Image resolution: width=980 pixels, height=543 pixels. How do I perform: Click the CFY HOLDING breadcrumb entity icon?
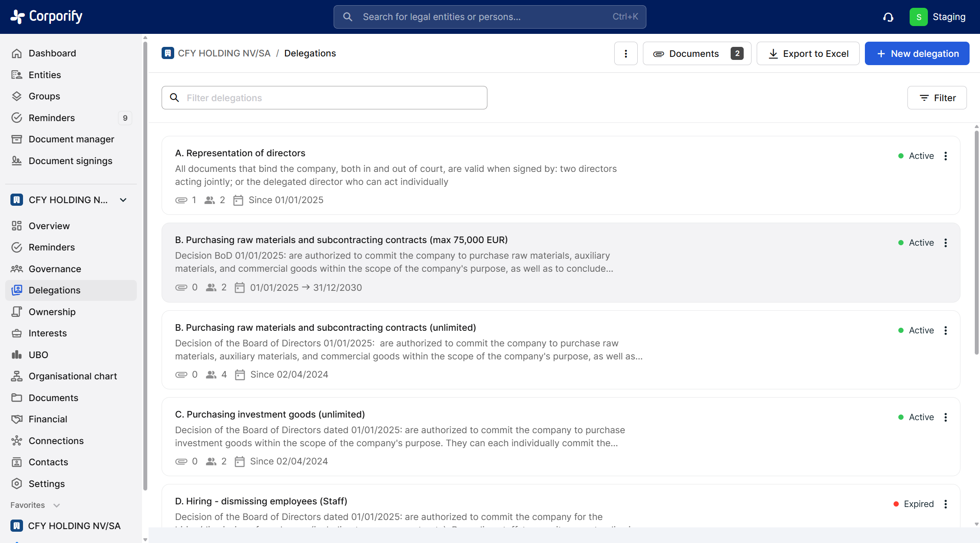click(168, 53)
